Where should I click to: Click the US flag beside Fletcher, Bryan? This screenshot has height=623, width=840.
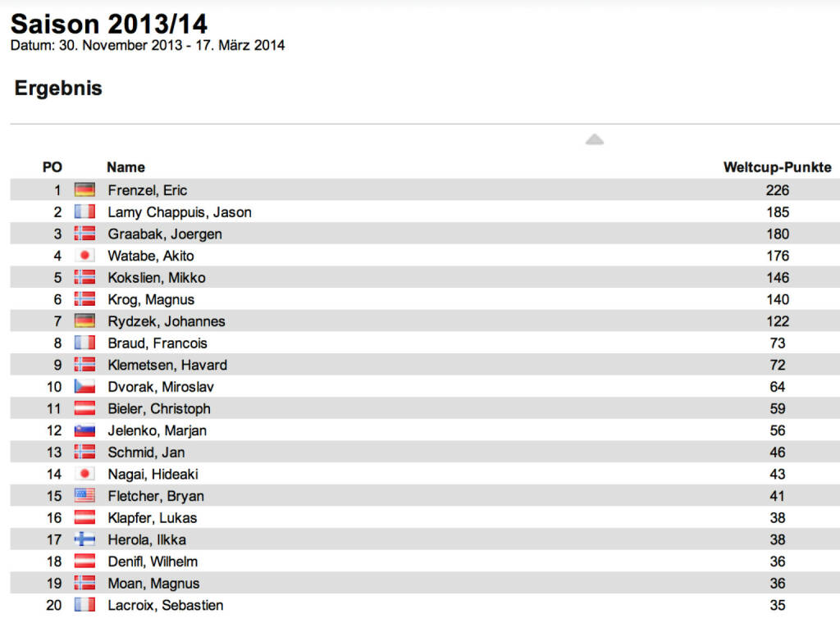pos(84,496)
